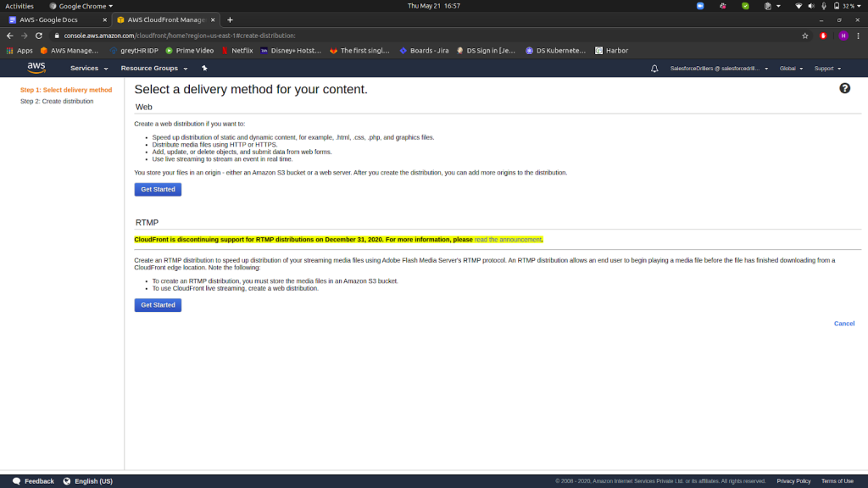Open the notifications bell icon

click(x=654, y=69)
